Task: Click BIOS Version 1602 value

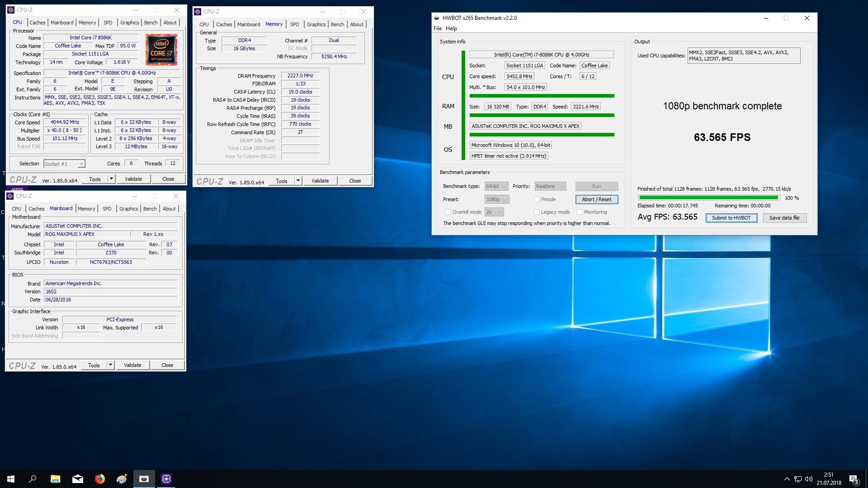Action: [111, 292]
